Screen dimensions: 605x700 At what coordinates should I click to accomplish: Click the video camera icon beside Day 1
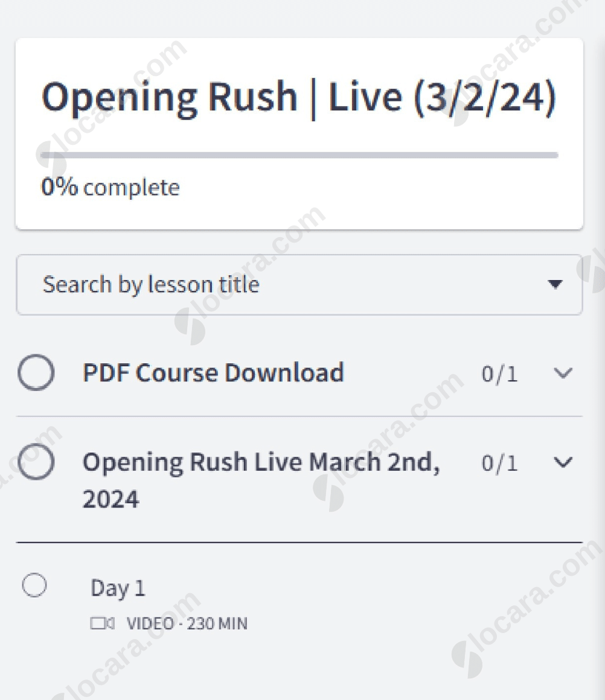(103, 623)
